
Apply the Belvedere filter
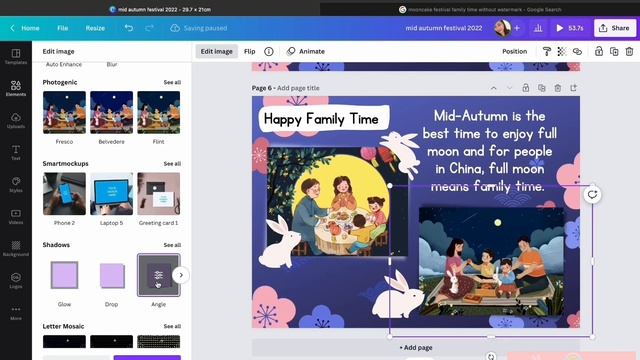coord(111,112)
